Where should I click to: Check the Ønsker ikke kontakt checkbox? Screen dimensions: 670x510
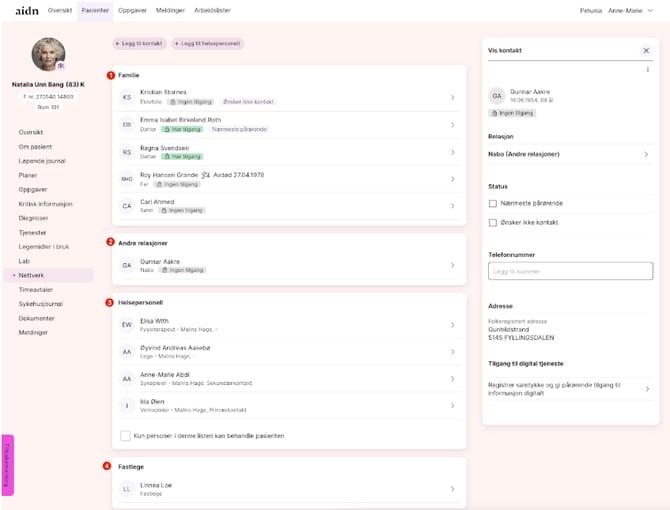point(493,221)
